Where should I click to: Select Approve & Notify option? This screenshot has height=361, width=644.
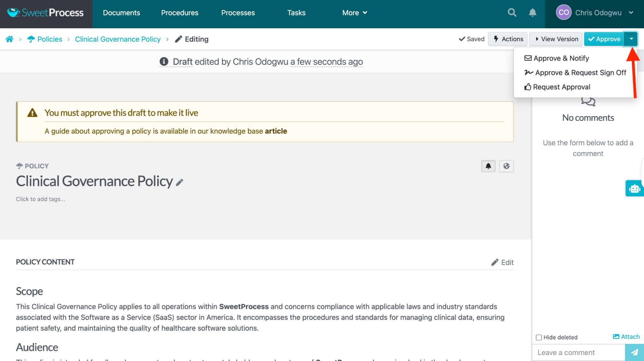coord(557,58)
